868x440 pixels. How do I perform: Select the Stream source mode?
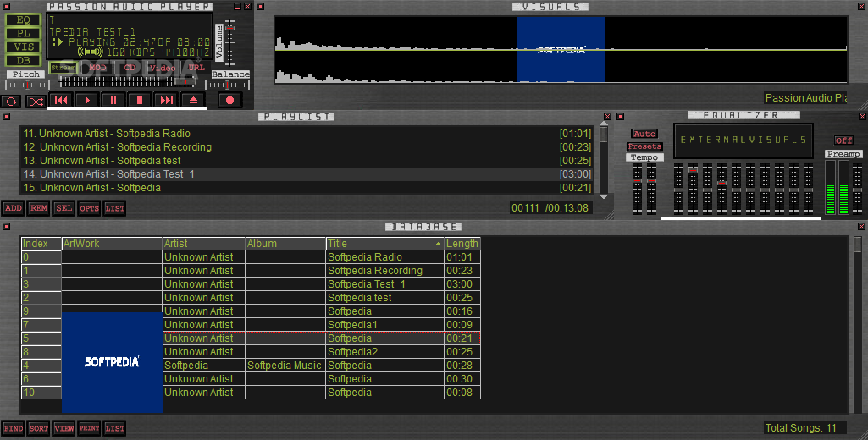pyautogui.click(x=64, y=68)
